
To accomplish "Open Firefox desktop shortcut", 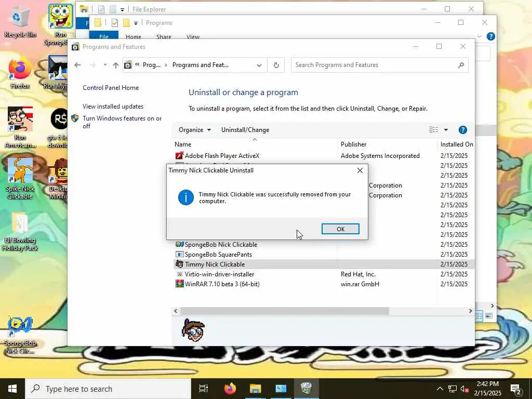I will 20,74.
